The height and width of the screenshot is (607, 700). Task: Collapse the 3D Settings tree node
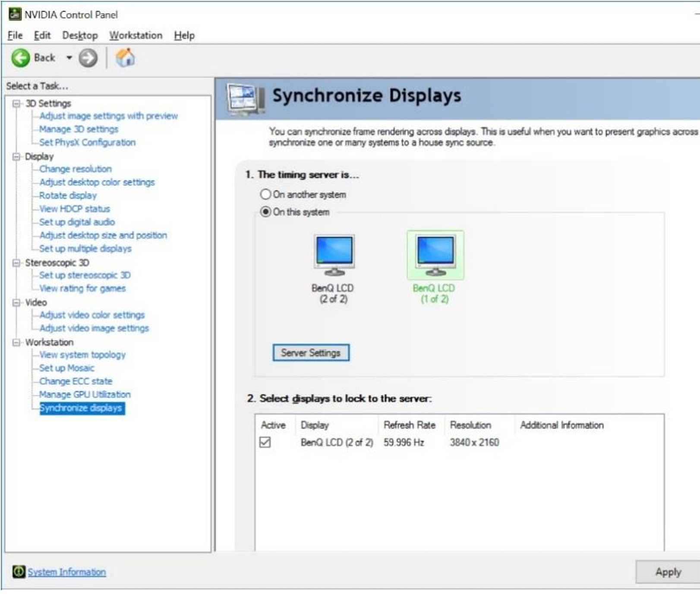coord(16,104)
